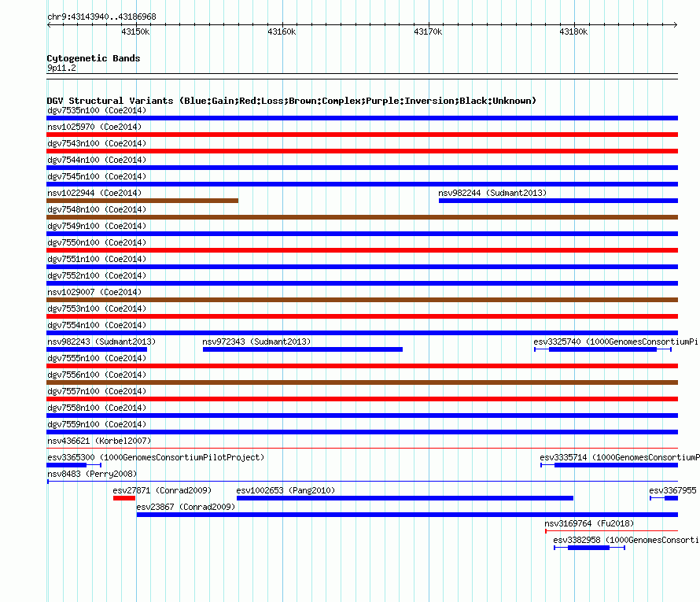Select the esv3367955 variant glyph
Screen dimensions: 700x602
[664, 498]
